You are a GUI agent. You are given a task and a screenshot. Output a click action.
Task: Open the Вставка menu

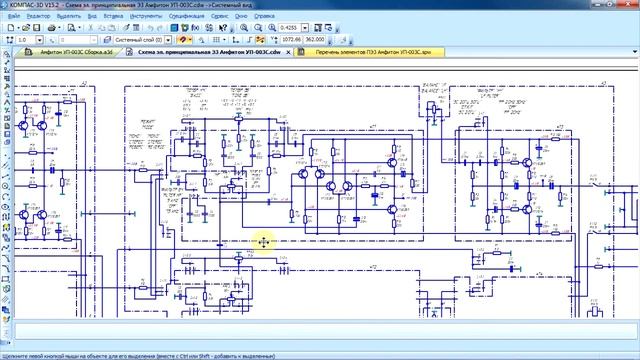(113, 16)
